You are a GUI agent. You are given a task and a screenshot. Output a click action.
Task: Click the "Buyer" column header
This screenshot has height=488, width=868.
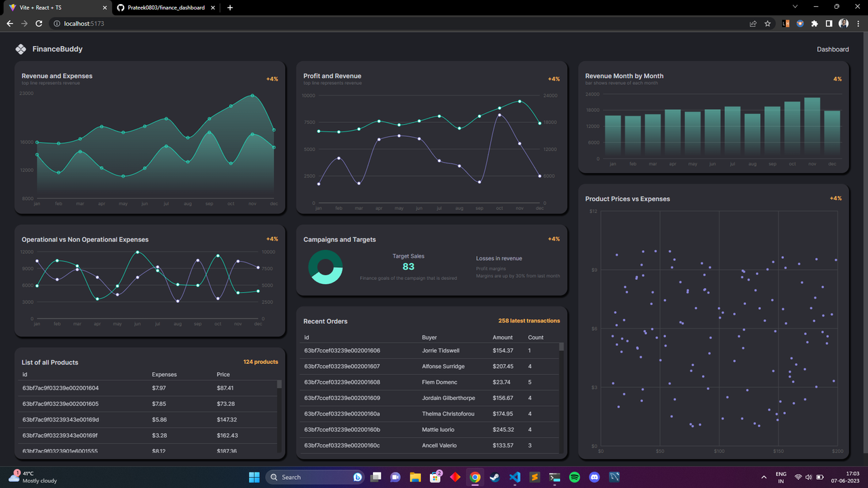click(x=429, y=337)
